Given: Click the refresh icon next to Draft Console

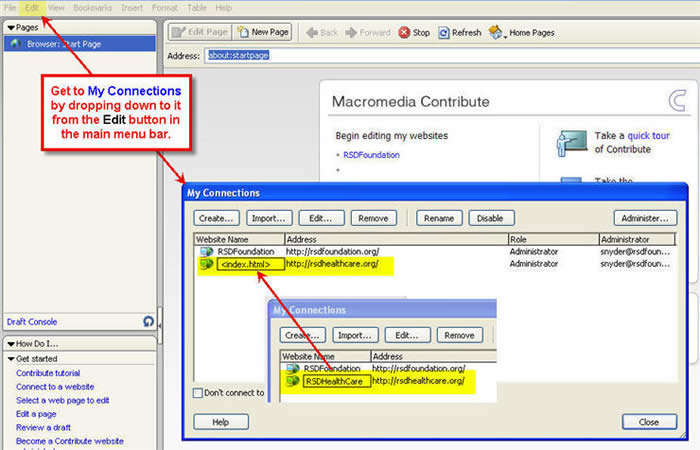Looking at the screenshot, I should 148,321.
